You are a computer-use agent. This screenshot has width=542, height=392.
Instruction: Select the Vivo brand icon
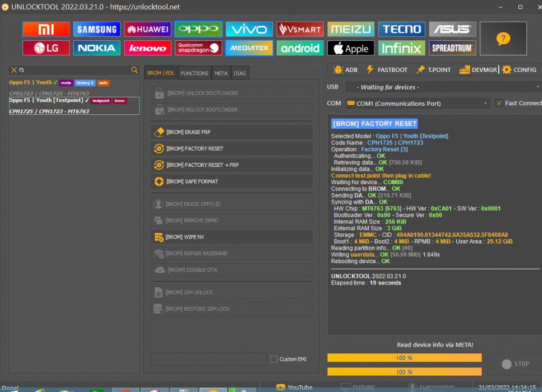(x=249, y=29)
